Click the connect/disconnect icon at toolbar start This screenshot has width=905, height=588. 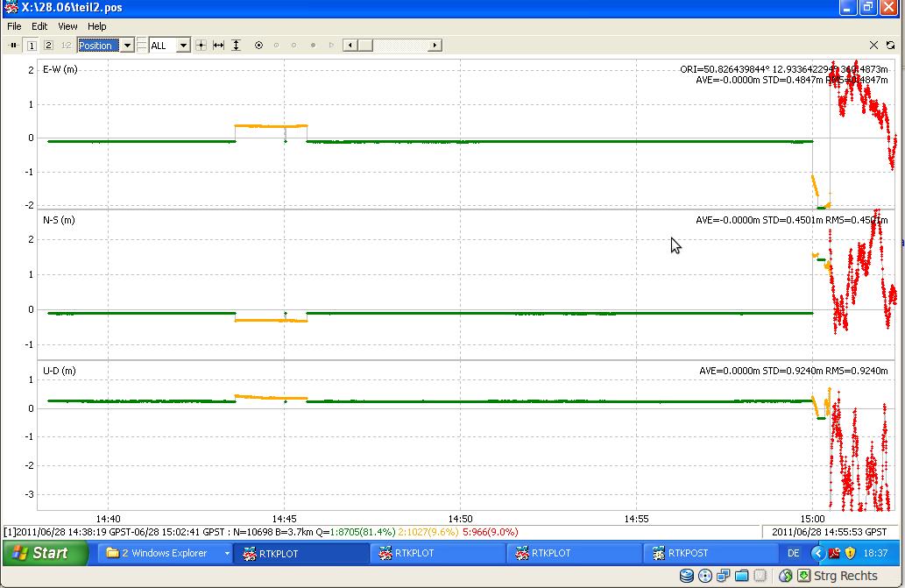pyautogui.click(x=13, y=45)
